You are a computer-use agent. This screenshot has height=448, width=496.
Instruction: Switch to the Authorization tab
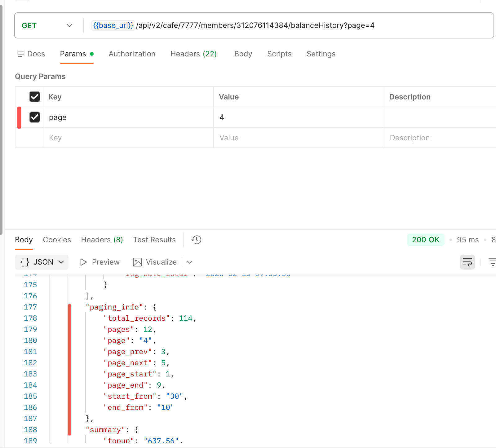click(132, 54)
